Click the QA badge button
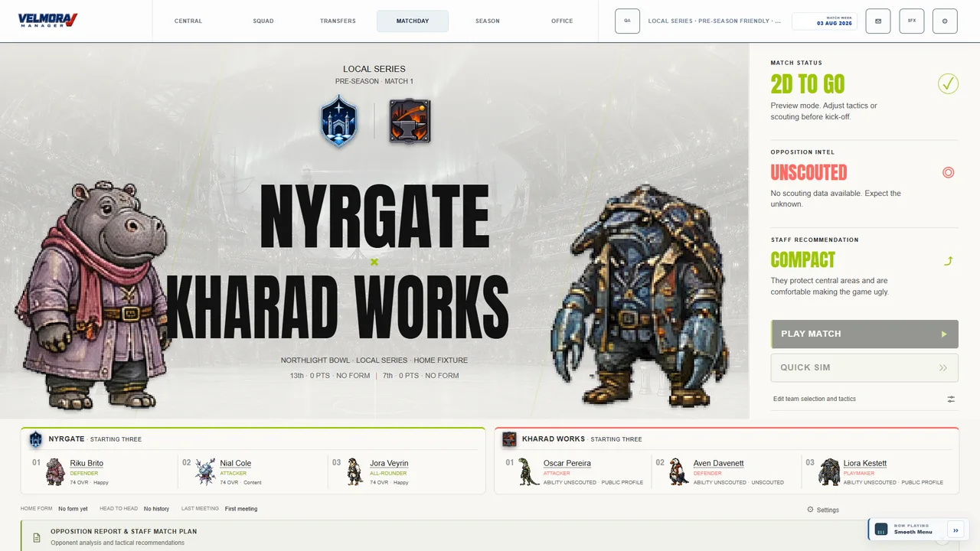This screenshot has width=980, height=551. click(627, 21)
